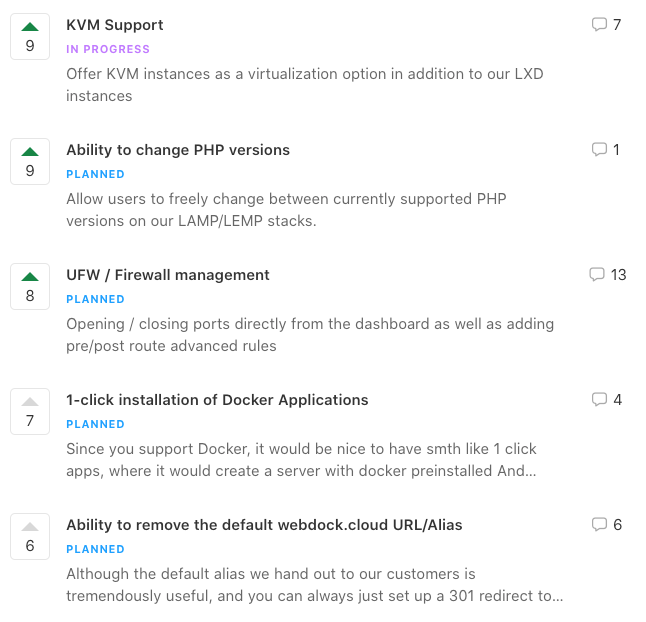Click PLANNED status under Firewall management
This screenshot has height=622, width=646.
point(95,299)
